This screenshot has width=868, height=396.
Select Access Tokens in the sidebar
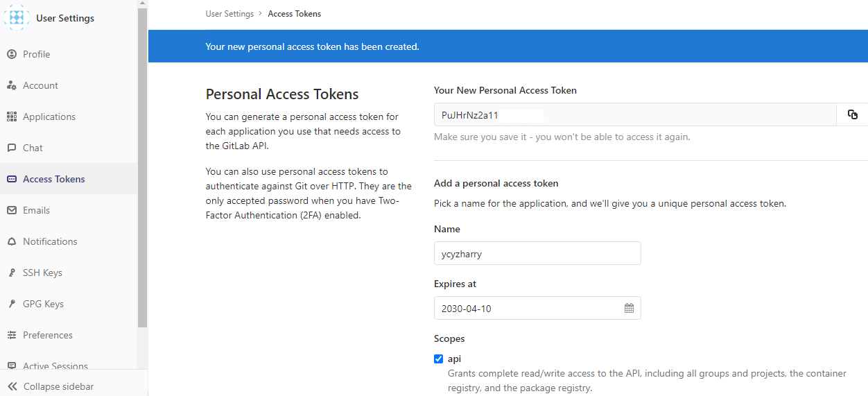pyautogui.click(x=53, y=179)
